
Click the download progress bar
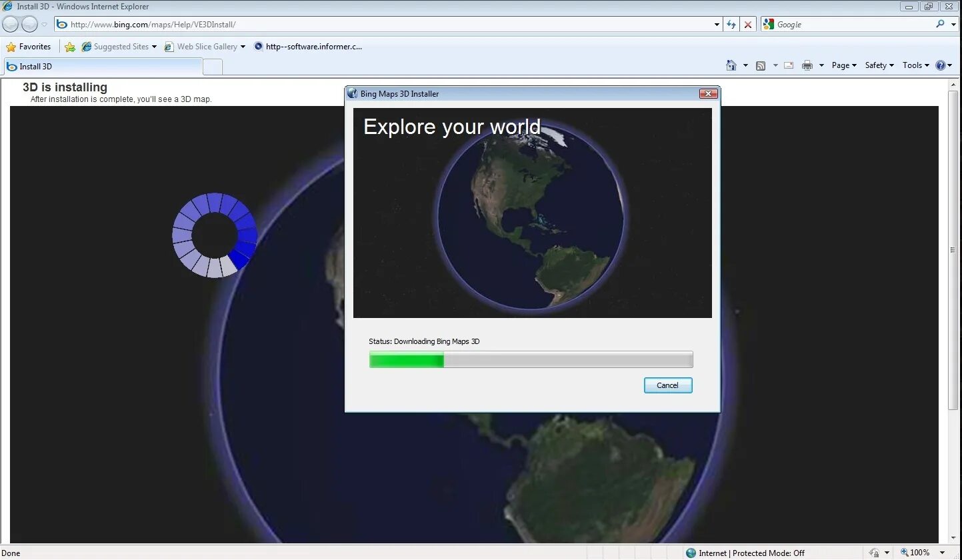pyautogui.click(x=531, y=360)
